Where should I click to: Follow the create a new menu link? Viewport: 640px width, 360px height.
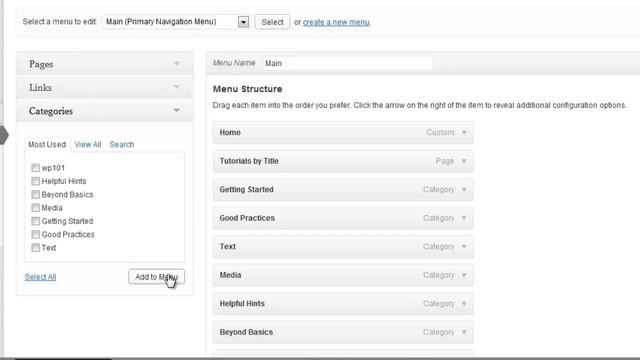click(336, 22)
